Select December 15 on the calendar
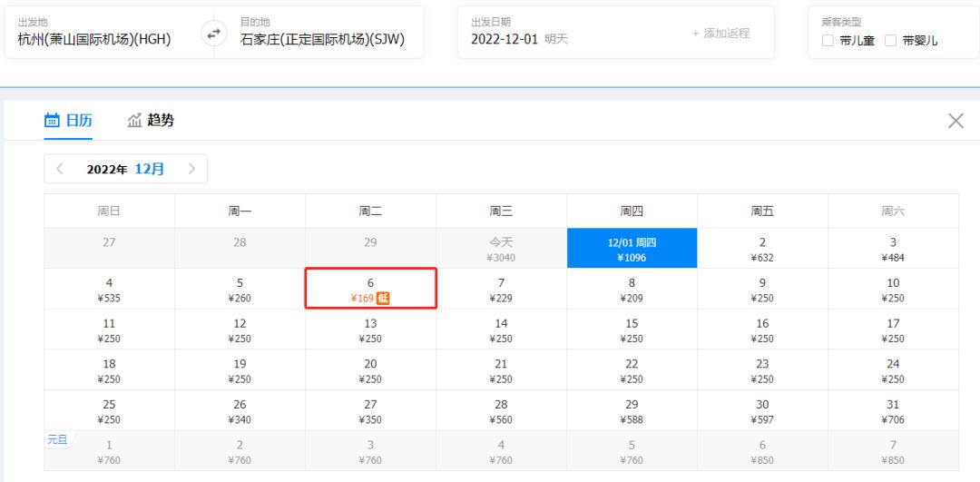The width and height of the screenshot is (980, 482). 632,329
